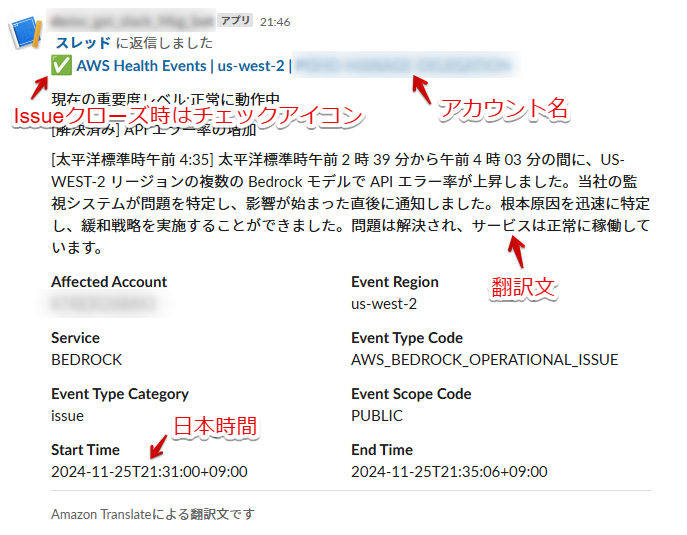Click the blurred bot sender name
Image resolution: width=687 pixels, height=535 pixels.
[131, 20]
